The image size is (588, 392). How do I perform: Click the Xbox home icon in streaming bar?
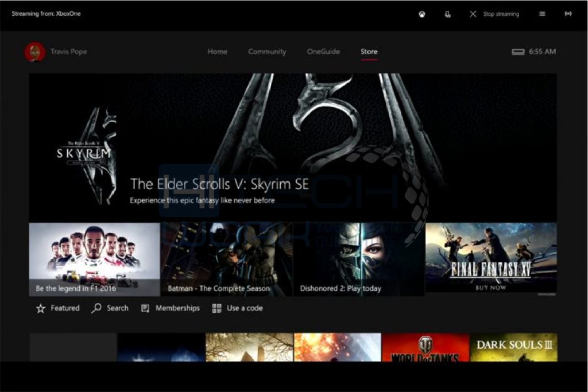pyautogui.click(x=422, y=14)
